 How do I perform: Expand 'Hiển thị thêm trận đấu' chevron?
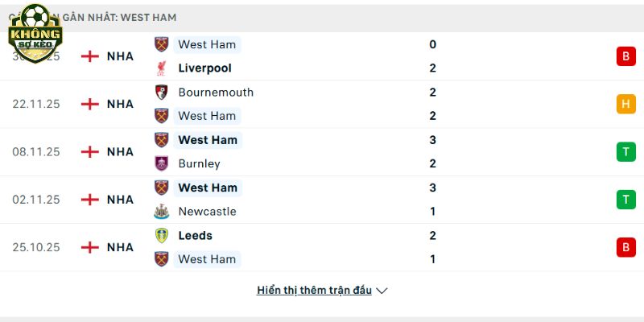coord(382,291)
